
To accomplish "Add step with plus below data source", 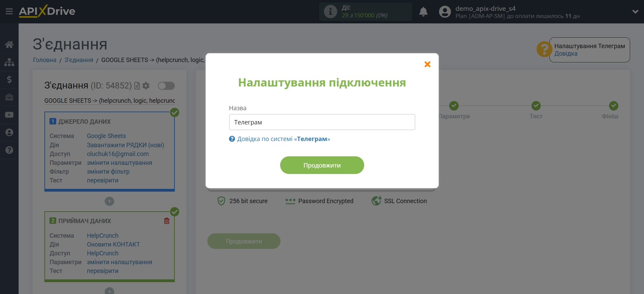I will coord(109,201).
